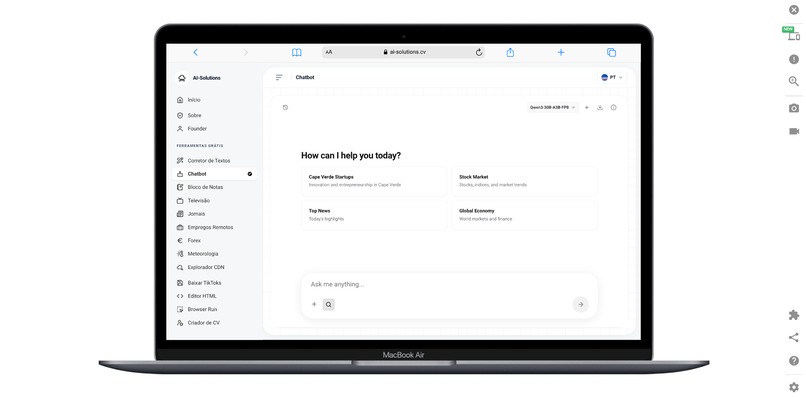The width and height of the screenshot is (806, 398).
Task: Choose the Cape Verde Startups suggestion card
Action: click(x=374, y=181)
